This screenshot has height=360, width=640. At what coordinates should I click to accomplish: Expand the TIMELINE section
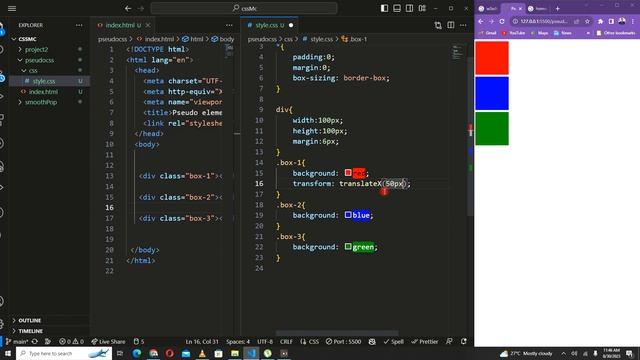pos(30,331)
